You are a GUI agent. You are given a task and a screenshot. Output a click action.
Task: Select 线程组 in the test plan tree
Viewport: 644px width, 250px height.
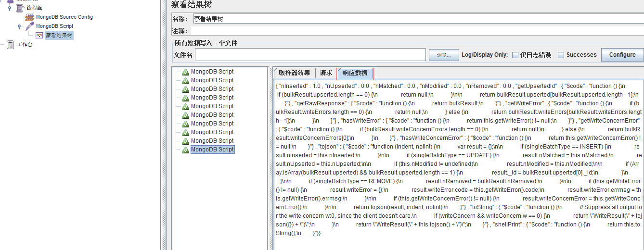(34, 8)
